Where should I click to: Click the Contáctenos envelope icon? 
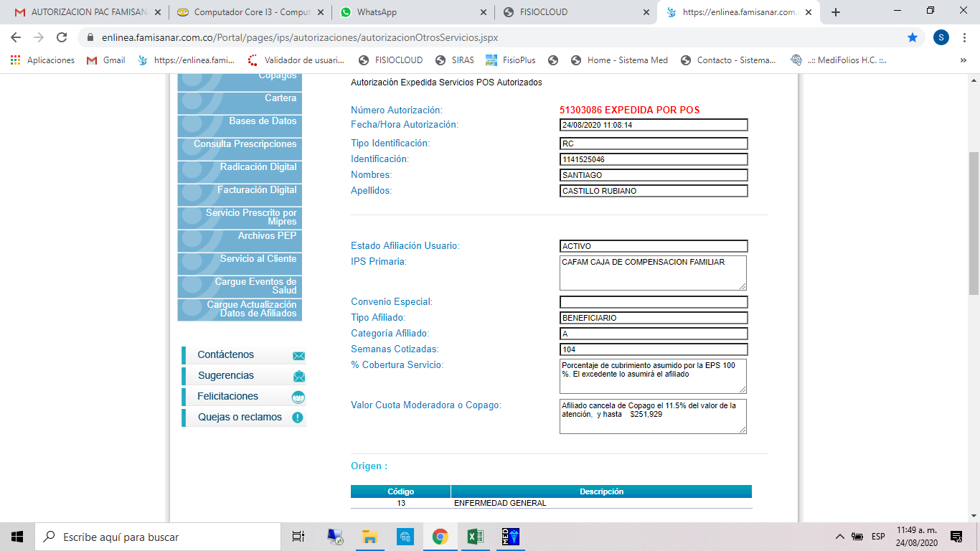click(x=298, y=355)
